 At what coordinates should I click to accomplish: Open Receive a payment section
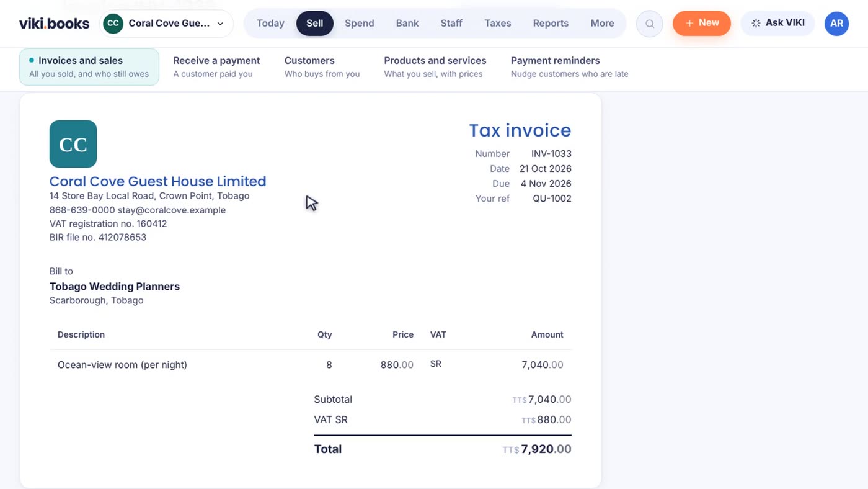(216, 67)
